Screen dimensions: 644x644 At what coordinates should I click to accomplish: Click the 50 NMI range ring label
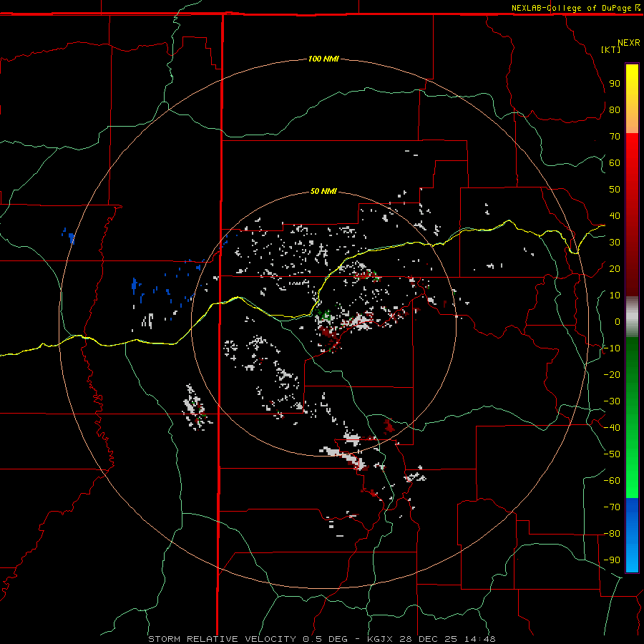click(323, 191)
